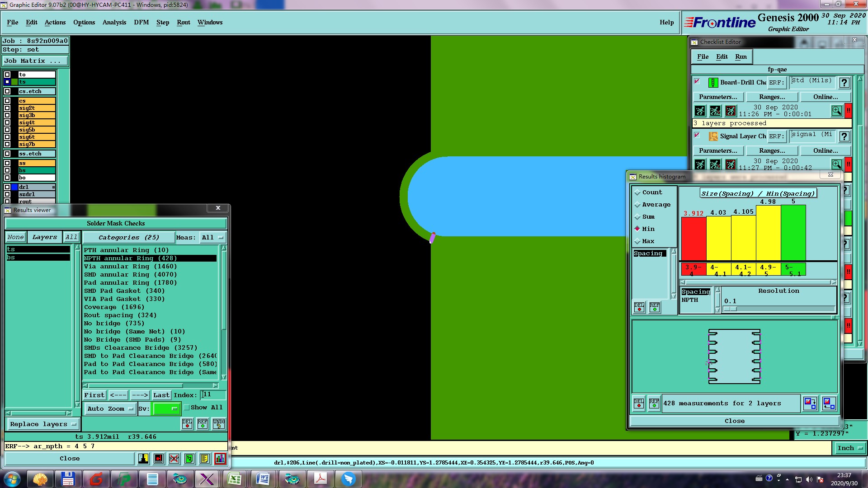The height and width of the screenshot is (488, 868).
Task: Click Ranges button under Board-Drill Checks
Action: pos(772,97)
